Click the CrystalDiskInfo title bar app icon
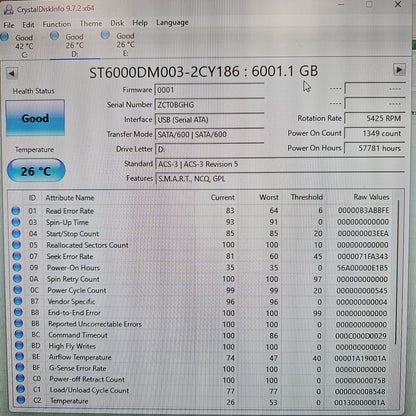The image size is (416, 416). [x=8, y=10]
